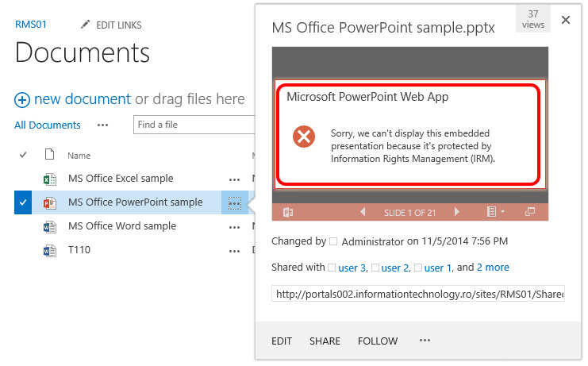Open the RMS01 site link
Image resolution: width=588 pixels, height=366 pixels.
point(31,25)
